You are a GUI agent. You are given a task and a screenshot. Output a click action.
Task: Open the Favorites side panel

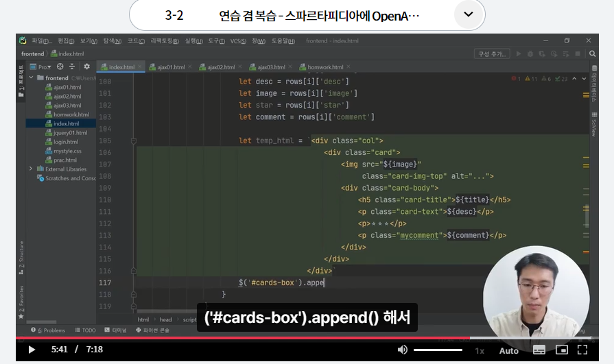[x=21, y=302]
